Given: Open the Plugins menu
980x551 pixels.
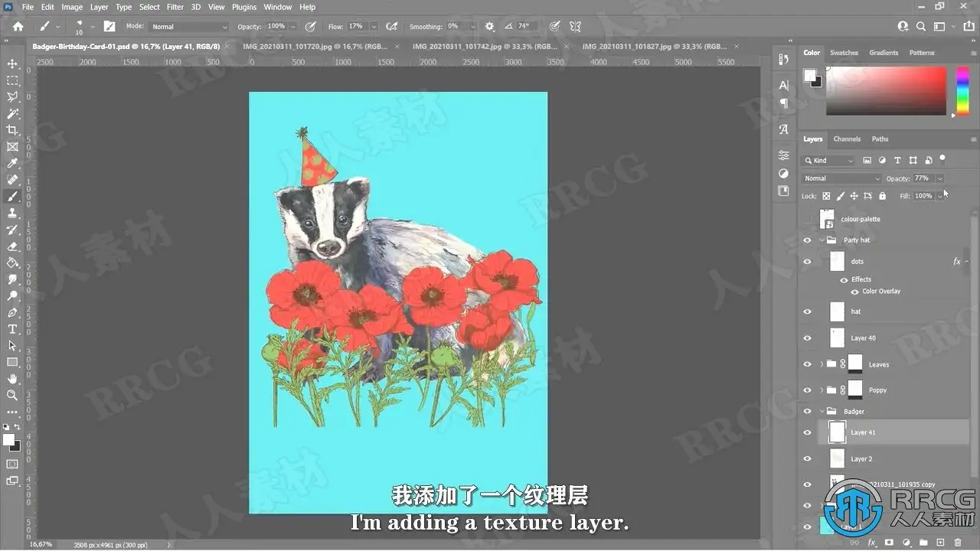Looking at the screenshot, I should tap(244, 7).
